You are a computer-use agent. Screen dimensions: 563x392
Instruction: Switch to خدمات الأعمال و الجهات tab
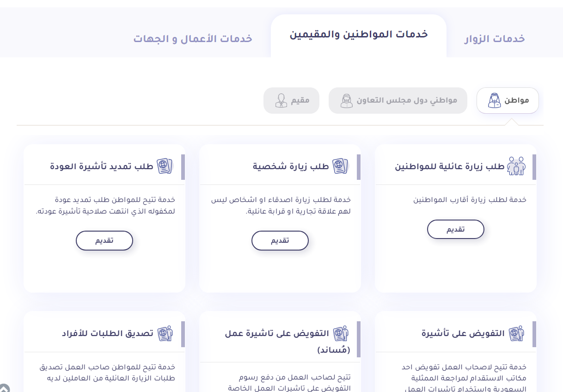click(193, 38)
